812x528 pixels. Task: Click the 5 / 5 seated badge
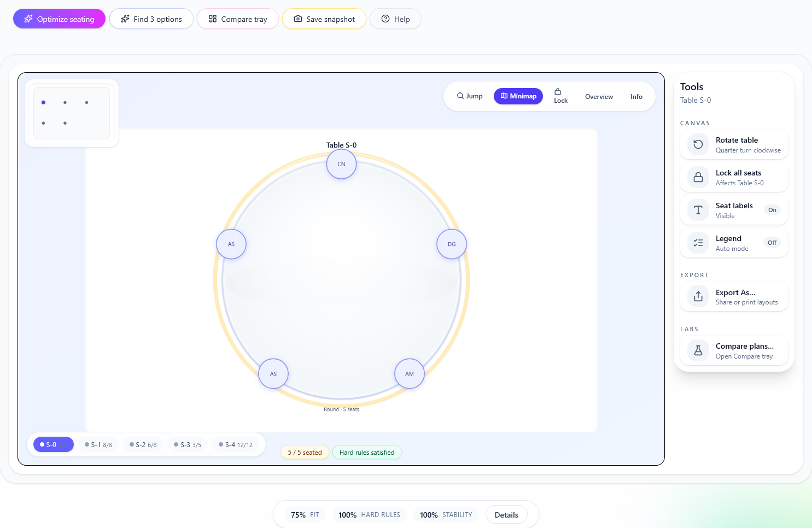tap(305, 452)
